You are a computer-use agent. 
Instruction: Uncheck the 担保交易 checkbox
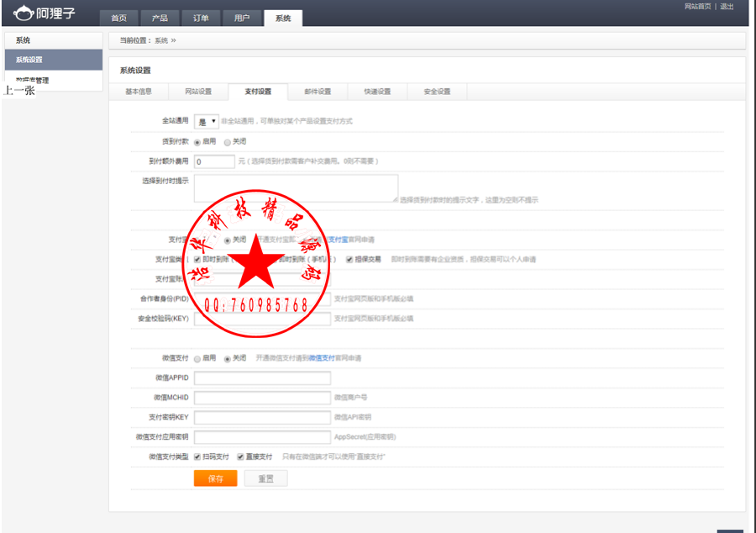click(349, 259)
